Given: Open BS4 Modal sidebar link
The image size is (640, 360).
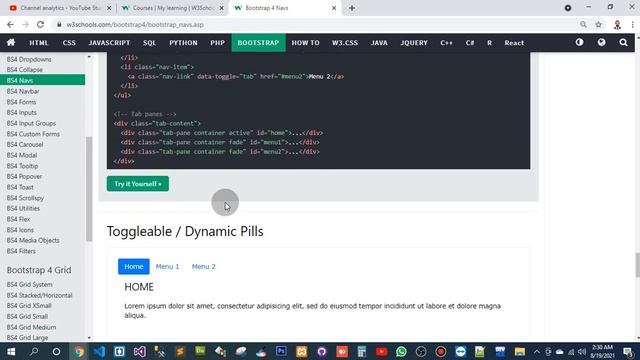Looking at the screenshot, I should coord(22,155).
